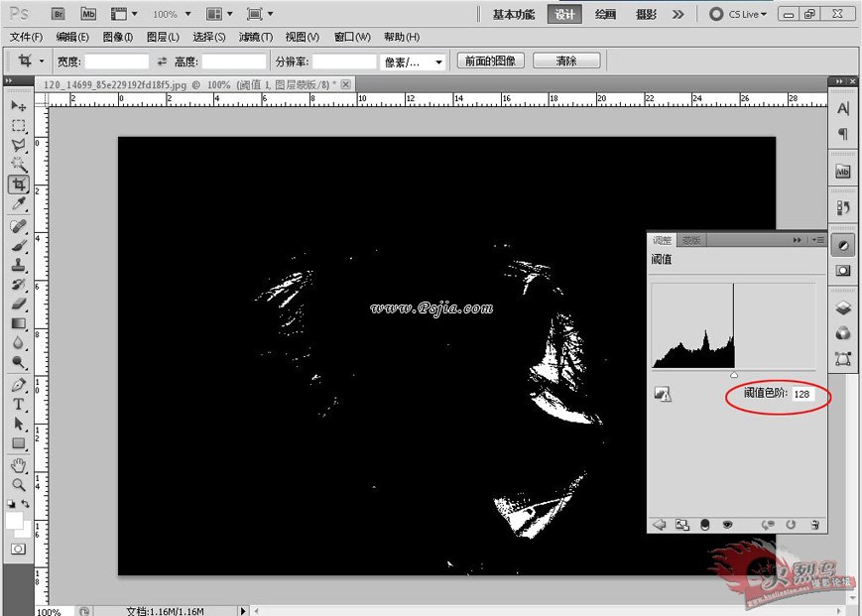Switch to 基本功能 workspace
This screenshot has height=616, width=862.
(x=514, y=15)
